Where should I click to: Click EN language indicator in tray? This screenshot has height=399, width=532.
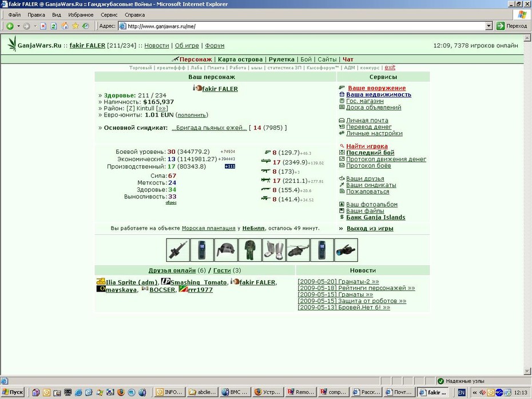(x=462, y=392)
